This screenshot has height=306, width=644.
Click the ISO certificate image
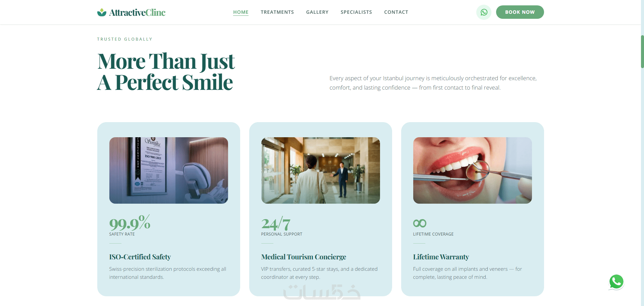coord(169,170)
